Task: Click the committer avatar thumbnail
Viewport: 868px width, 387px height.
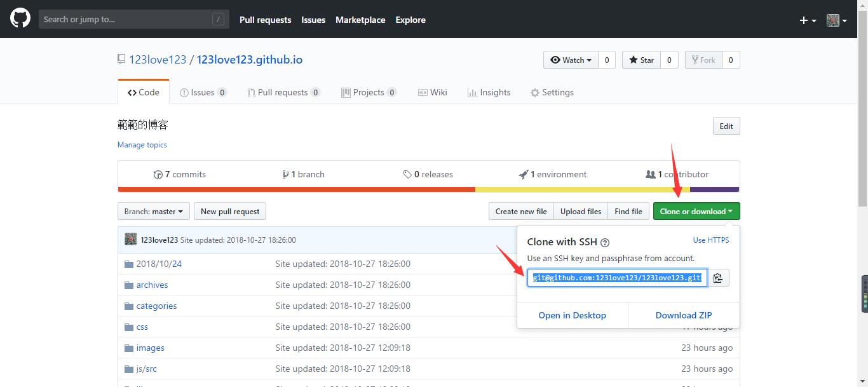Action: click(x=130, y=240)
